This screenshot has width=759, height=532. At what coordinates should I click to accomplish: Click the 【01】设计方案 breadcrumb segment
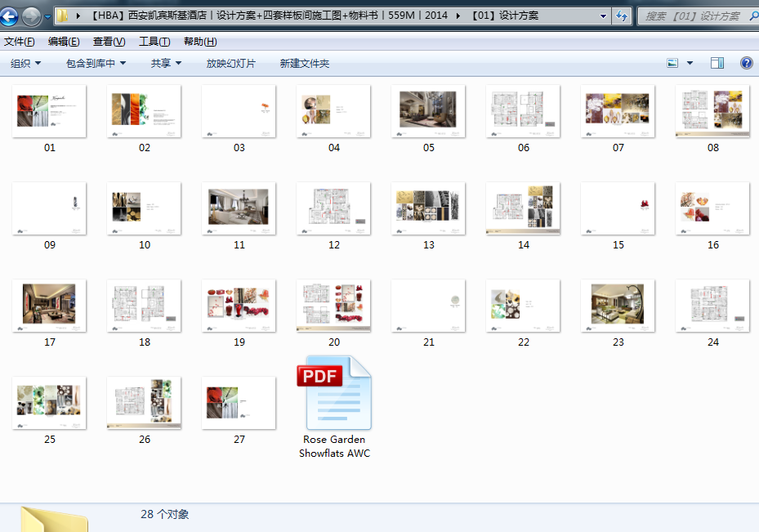tap(504, 16)
